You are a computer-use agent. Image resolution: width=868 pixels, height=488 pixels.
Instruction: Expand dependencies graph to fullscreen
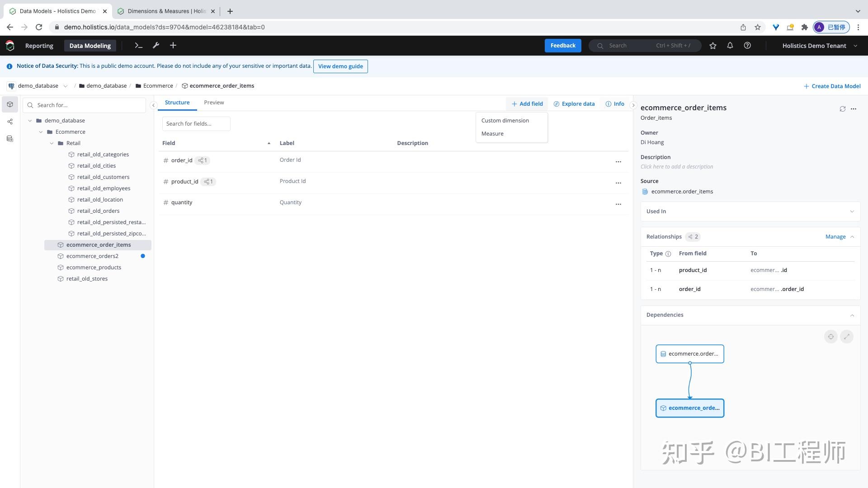(x=846, y=337)
